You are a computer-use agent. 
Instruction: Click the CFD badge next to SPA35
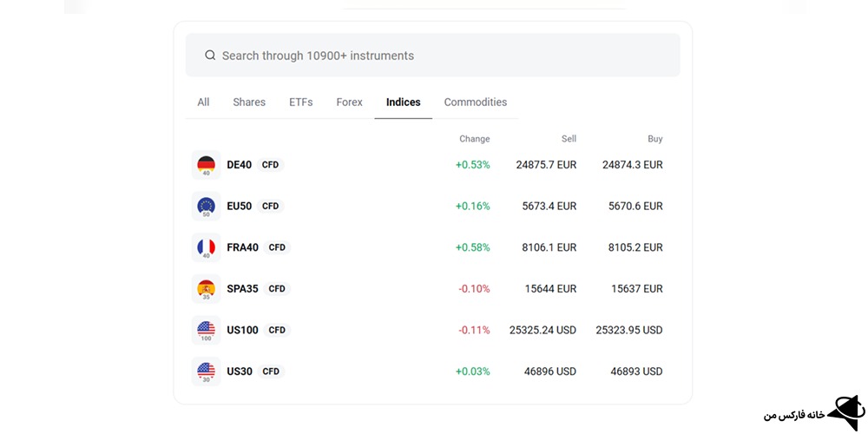(277, 289)
